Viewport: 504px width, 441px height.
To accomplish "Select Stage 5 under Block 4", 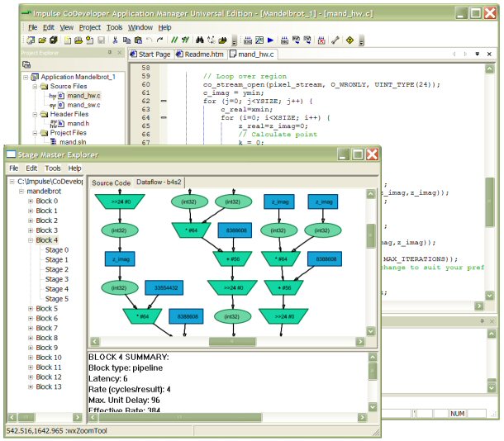I will tap(56, 299).
